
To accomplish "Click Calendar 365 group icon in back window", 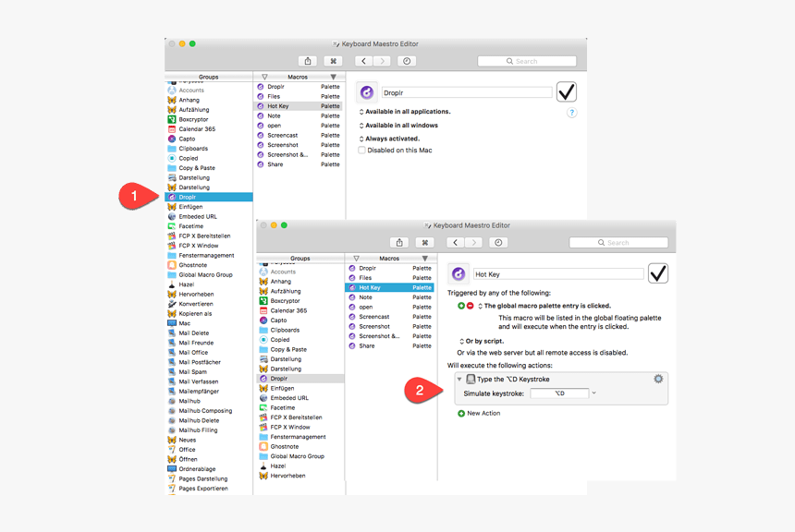I will pyautogui.click(x=172, y=128).
